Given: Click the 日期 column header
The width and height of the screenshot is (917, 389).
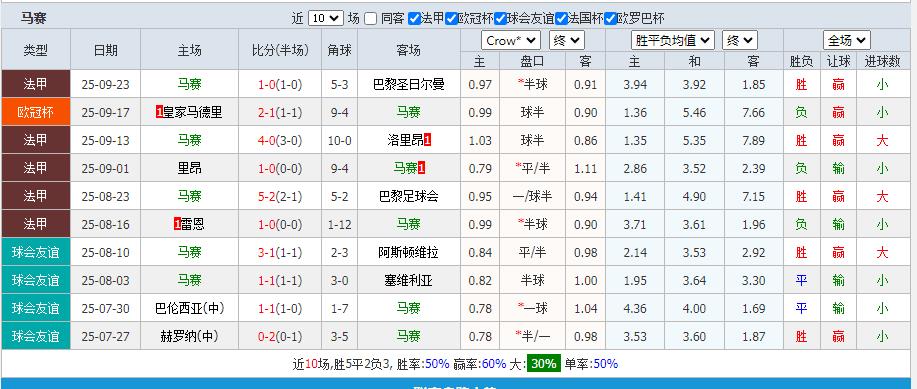Looking at the screenshot, I should click(105, 50).
